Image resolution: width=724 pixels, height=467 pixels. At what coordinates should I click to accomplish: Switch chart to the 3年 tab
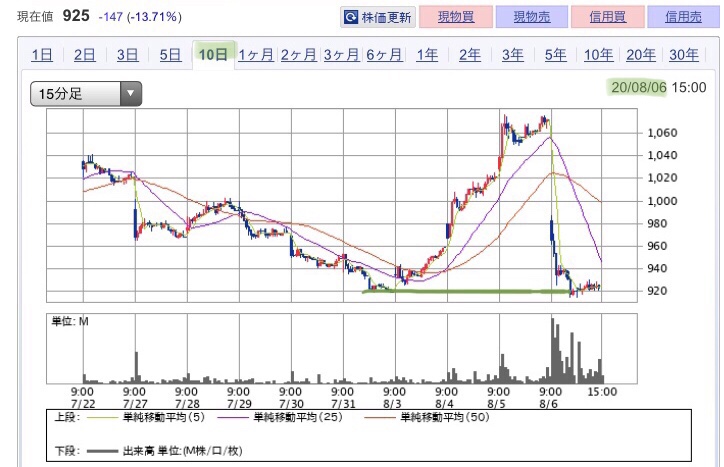tap(513, 55)
